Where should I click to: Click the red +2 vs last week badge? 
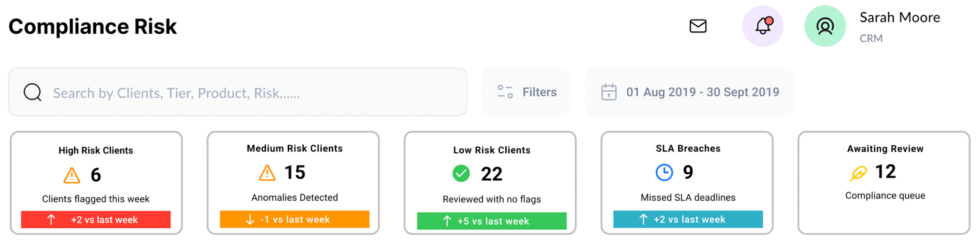[96, 220]
